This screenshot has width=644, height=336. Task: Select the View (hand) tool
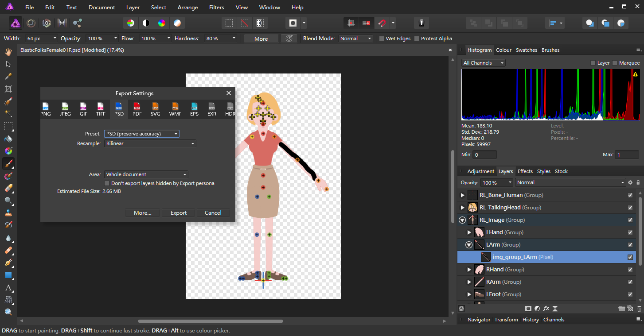pyautogui.click(x=8, y=52)
